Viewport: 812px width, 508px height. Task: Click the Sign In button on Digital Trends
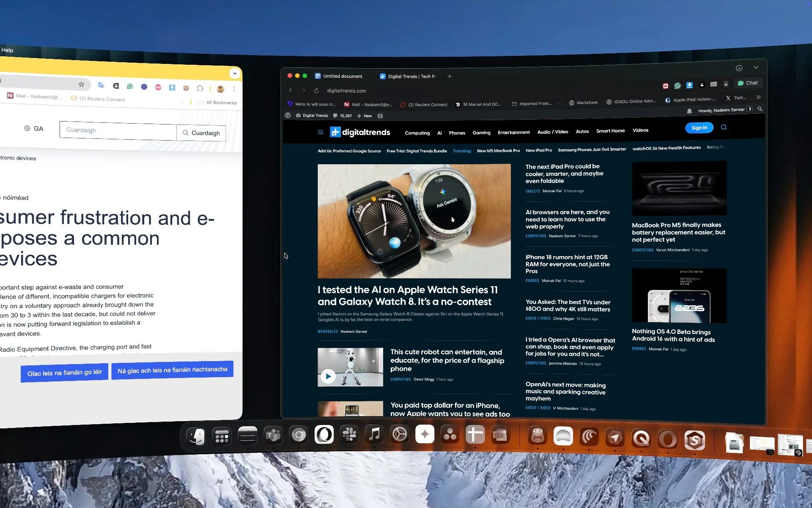699,127
